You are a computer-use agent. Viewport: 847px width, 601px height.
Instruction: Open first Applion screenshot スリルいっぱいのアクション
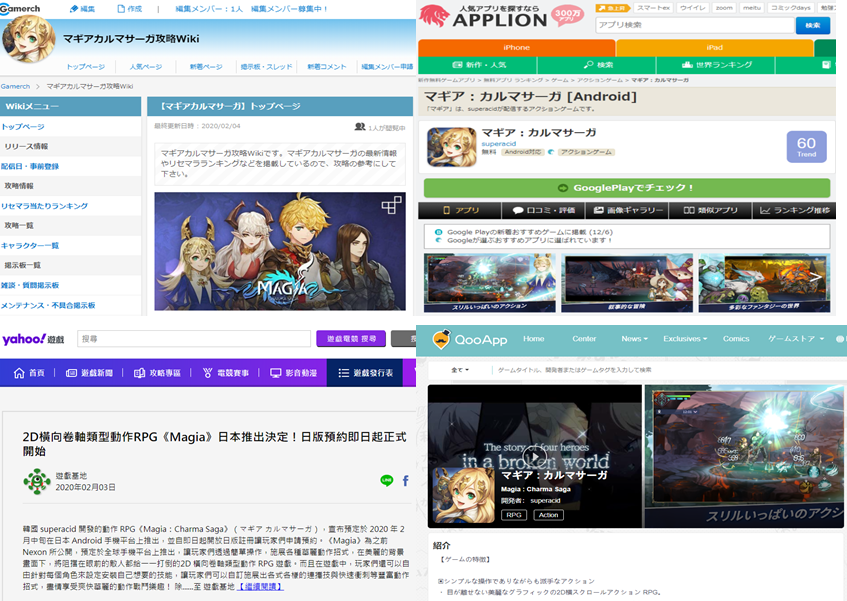[489, 283]
